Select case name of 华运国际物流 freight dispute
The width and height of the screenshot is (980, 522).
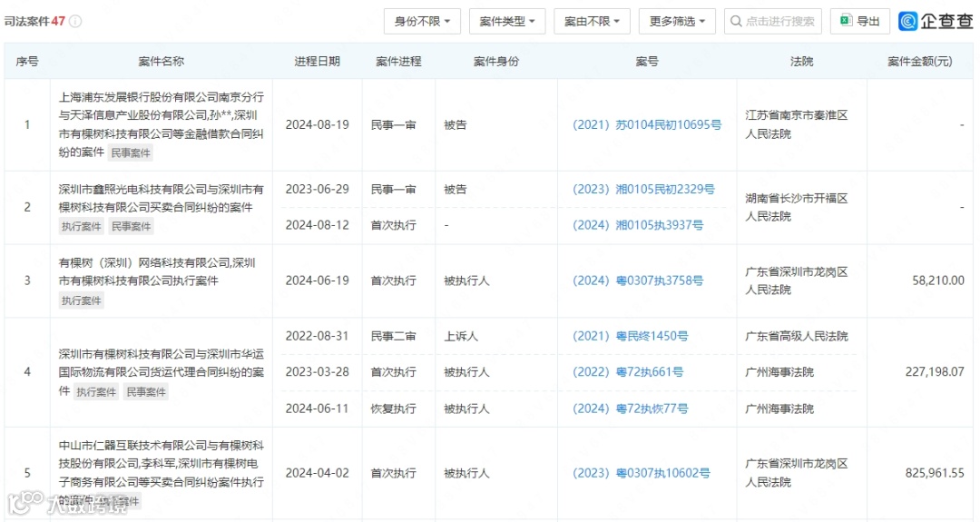pos(162,372)
